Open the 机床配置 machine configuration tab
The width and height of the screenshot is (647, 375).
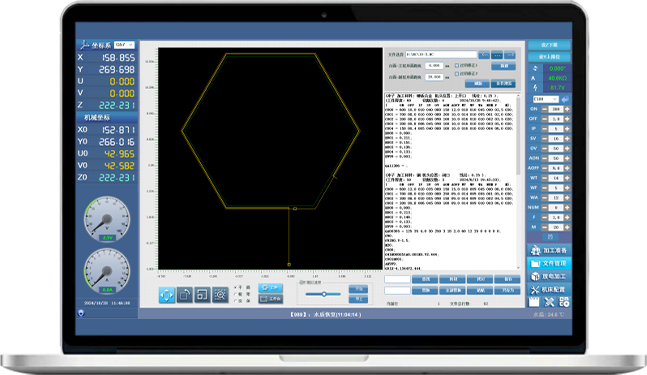[x=549, y=290]
